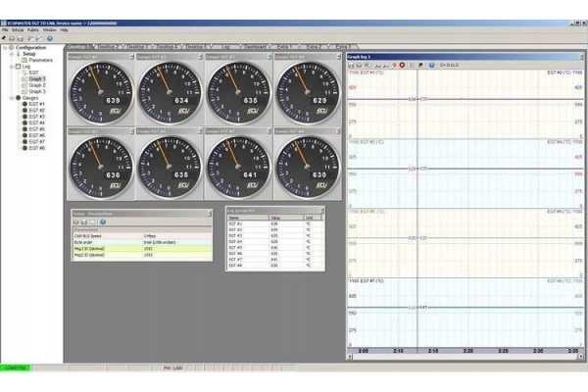
Task: Click the save icon in Setup Parameters panel
Action: pyautogui.click(x=84, y=221)
